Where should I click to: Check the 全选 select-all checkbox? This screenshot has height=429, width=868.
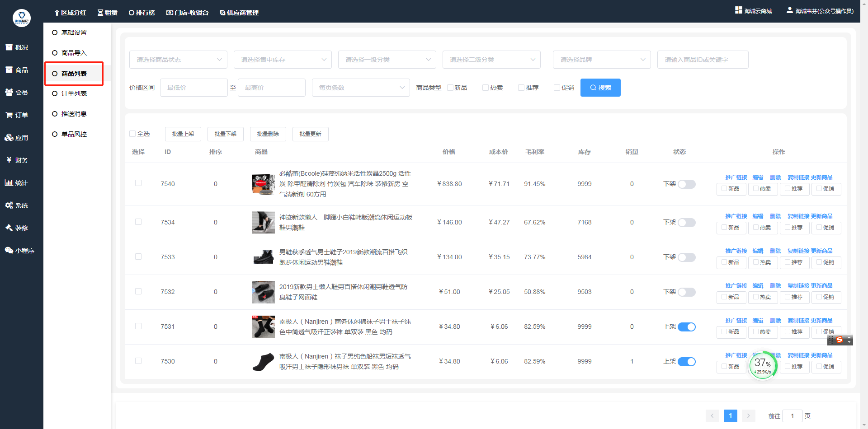132,134
